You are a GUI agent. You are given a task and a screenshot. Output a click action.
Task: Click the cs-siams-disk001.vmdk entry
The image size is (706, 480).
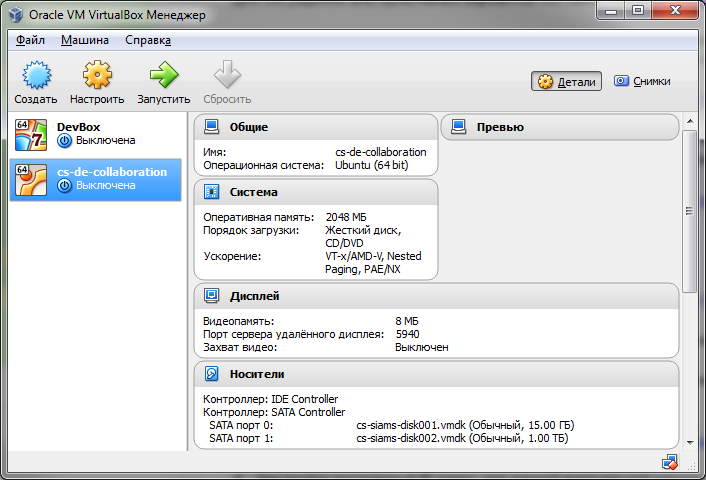click(x=465, y=425)
